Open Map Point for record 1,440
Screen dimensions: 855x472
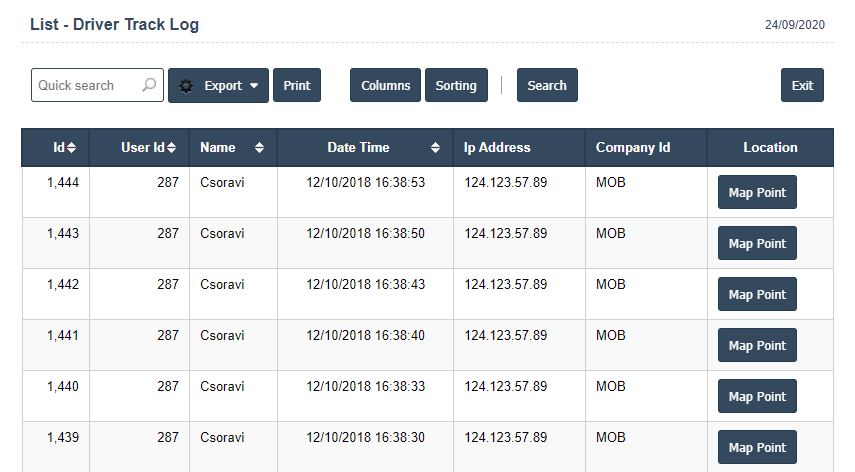(757, 396)
